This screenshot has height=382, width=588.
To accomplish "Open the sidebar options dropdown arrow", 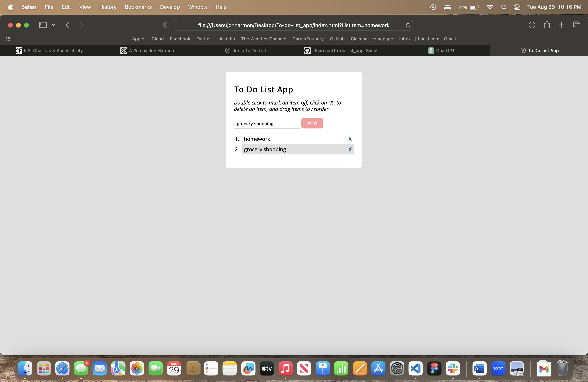I will [x=54, y=25].
